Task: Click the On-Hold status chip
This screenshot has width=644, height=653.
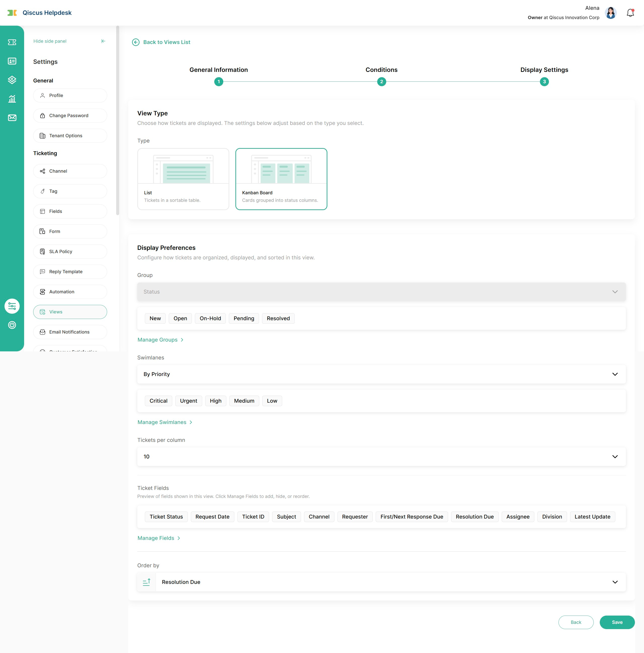Action: [x=210, y=318]
